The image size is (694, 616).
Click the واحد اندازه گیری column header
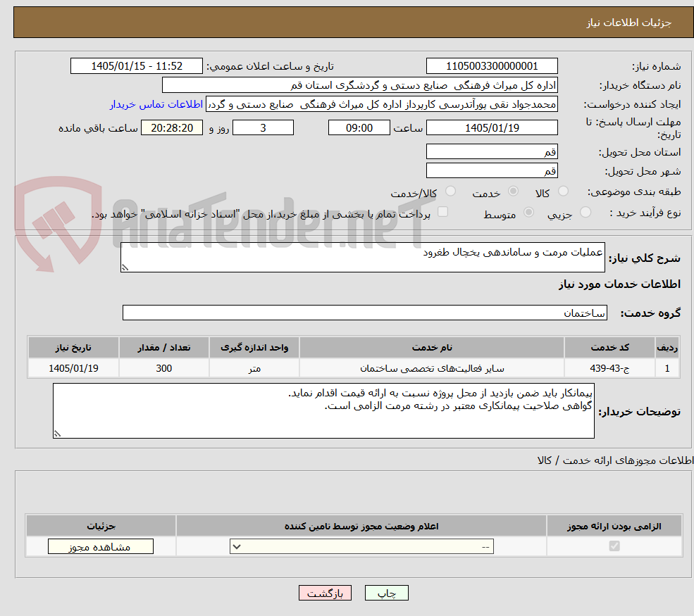254,348
